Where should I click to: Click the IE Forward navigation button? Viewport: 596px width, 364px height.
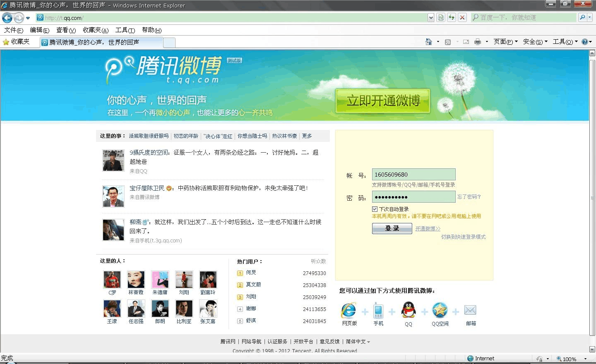(19, 18)
